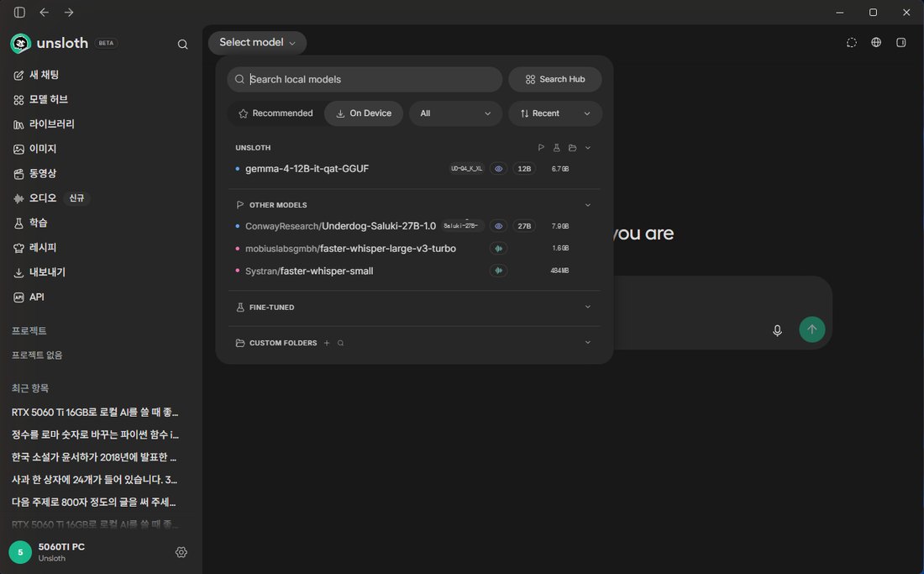
Task: Collapse the Other Models section
Action: (587, 205)
